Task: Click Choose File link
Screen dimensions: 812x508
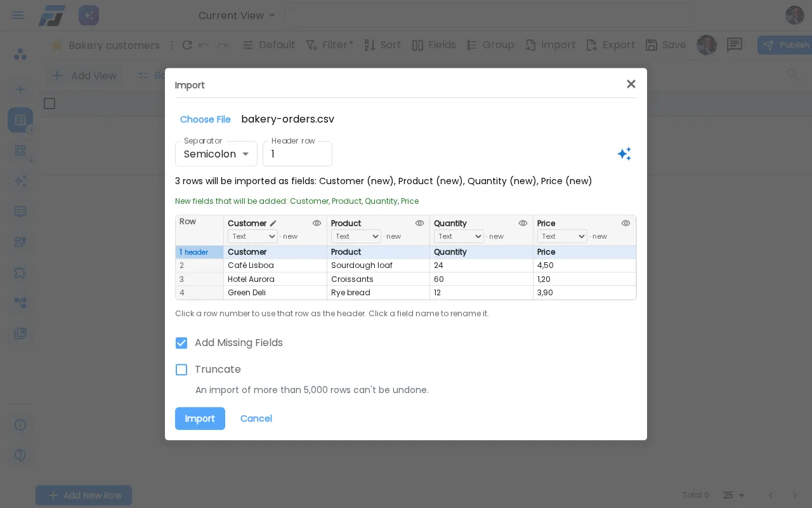Action: (x=205, y=119)
